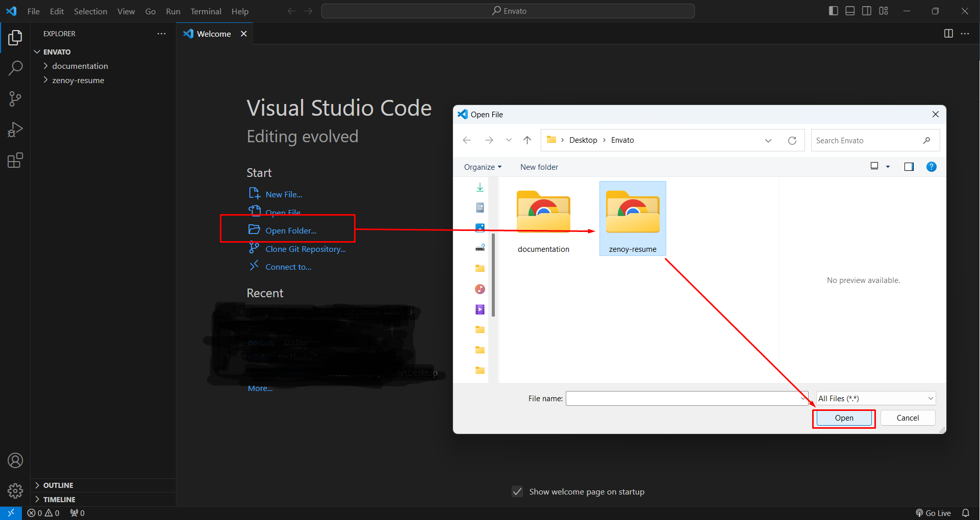Toggle secondary side bar layout icon
980x520 pixels.
pos(867,11)
